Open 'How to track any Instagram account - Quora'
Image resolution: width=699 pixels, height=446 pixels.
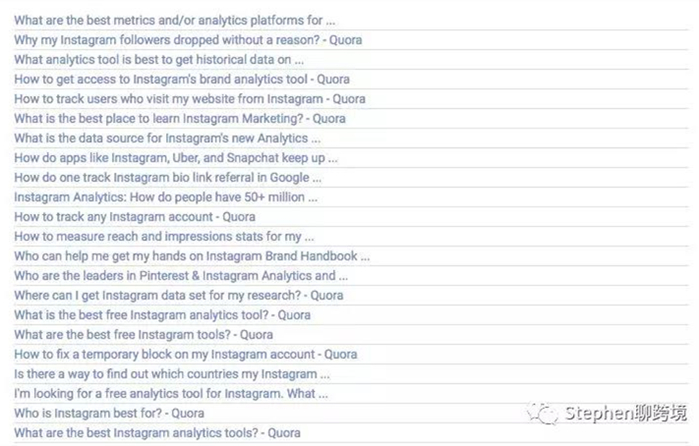pos(135,217)
